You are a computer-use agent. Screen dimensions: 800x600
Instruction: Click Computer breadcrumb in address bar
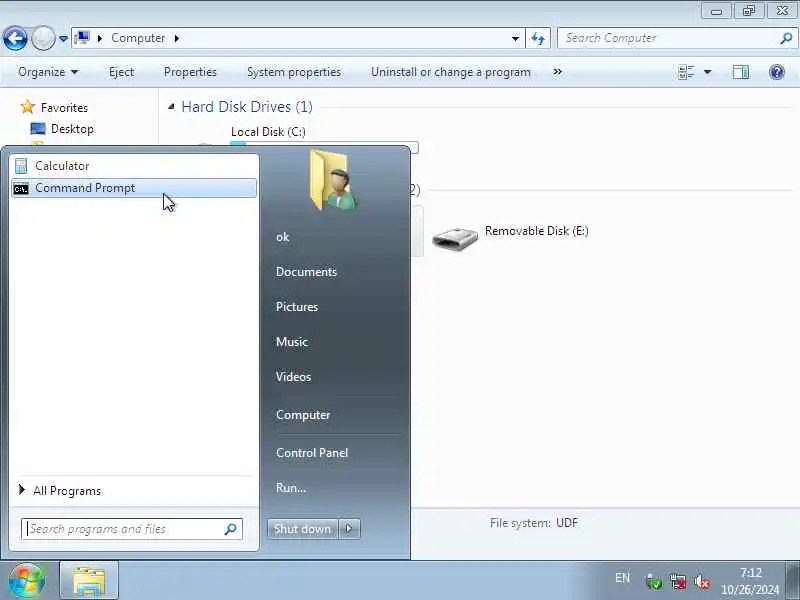[x=138, y=38]
